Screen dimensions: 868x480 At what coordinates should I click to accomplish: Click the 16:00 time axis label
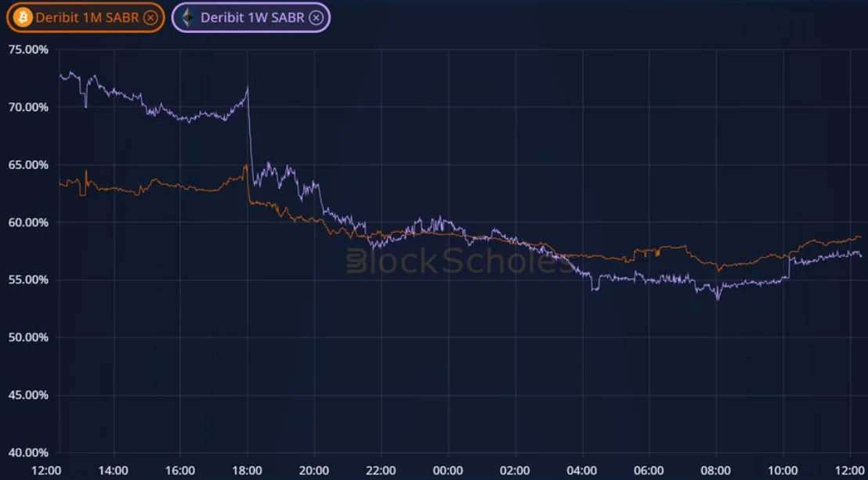180,471
